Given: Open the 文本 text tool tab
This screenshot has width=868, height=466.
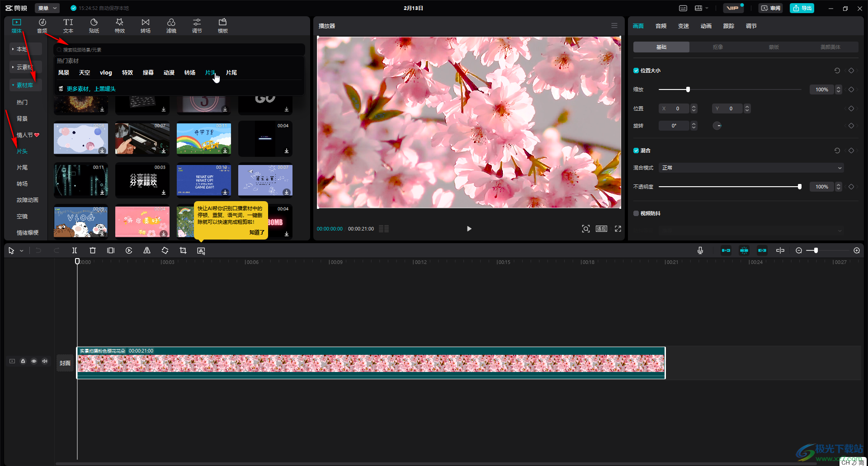Looking at the screenshot, I should 68,26.
